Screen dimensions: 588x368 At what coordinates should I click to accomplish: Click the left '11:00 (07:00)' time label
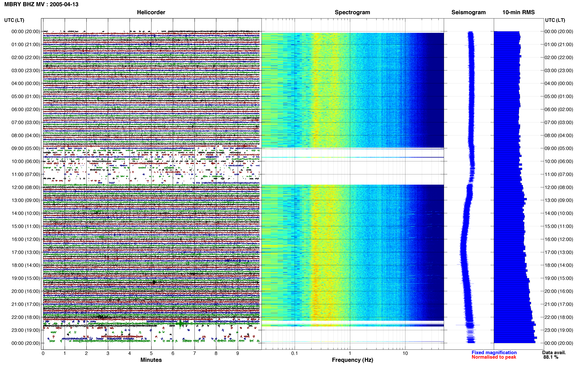tap(26, 174)
